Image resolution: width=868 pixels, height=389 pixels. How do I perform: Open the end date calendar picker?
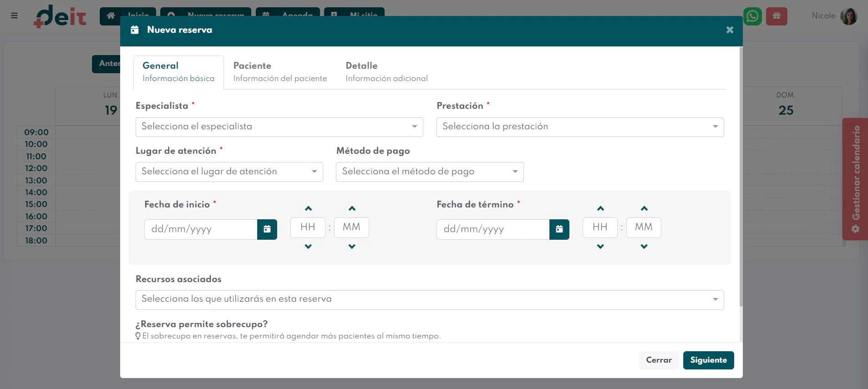coord(559,229)
